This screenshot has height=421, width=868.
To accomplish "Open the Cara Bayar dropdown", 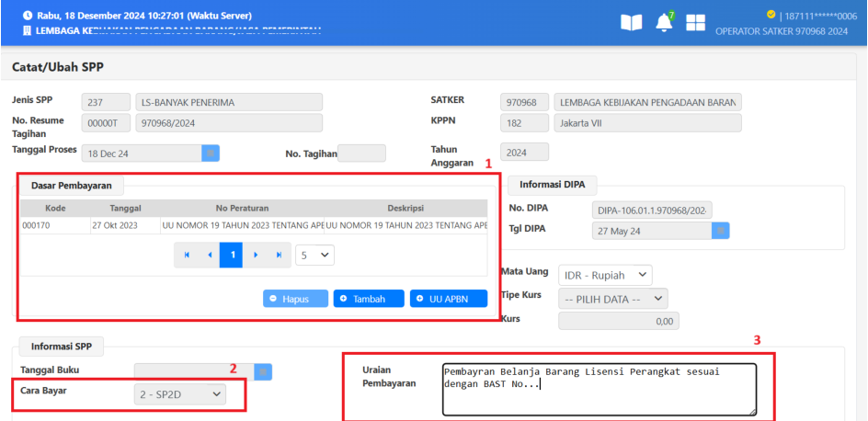I will pos(180,393).
